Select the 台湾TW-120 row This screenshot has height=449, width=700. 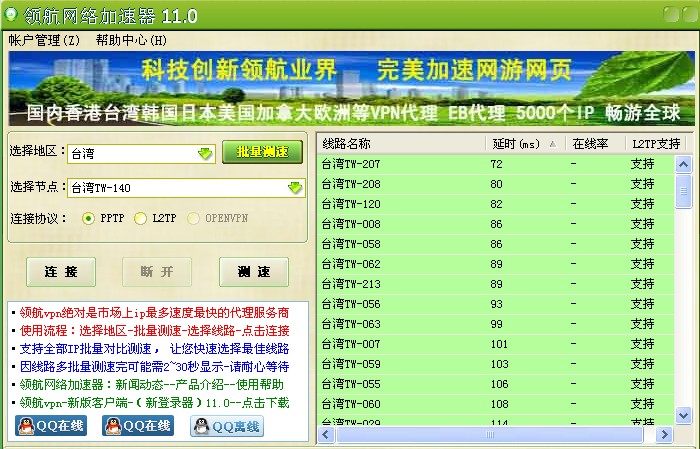pos(496,204)
